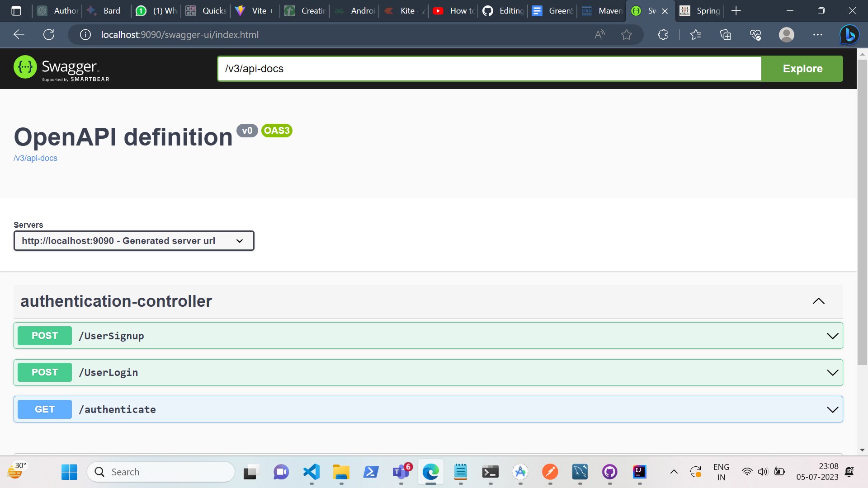This screenshot has width=868, height=488.
Task: Switch to the Bard browser tab
Action: (107, 11)
